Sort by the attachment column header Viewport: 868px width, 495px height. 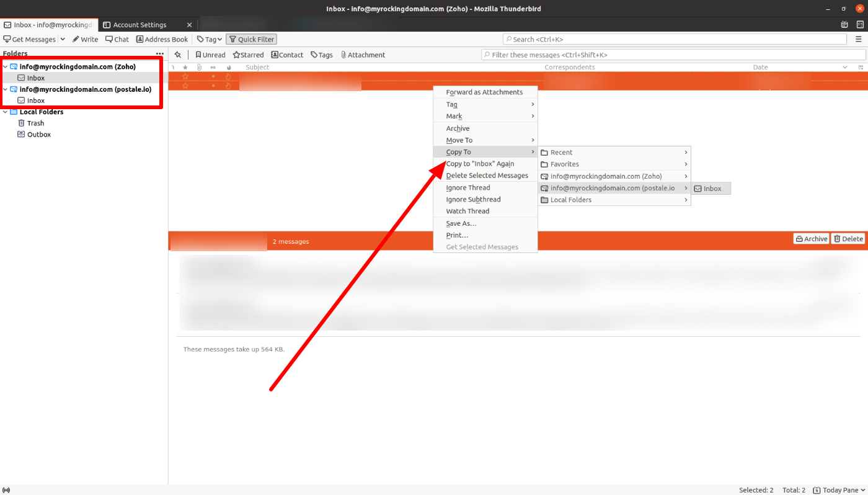tap(199, 67)
